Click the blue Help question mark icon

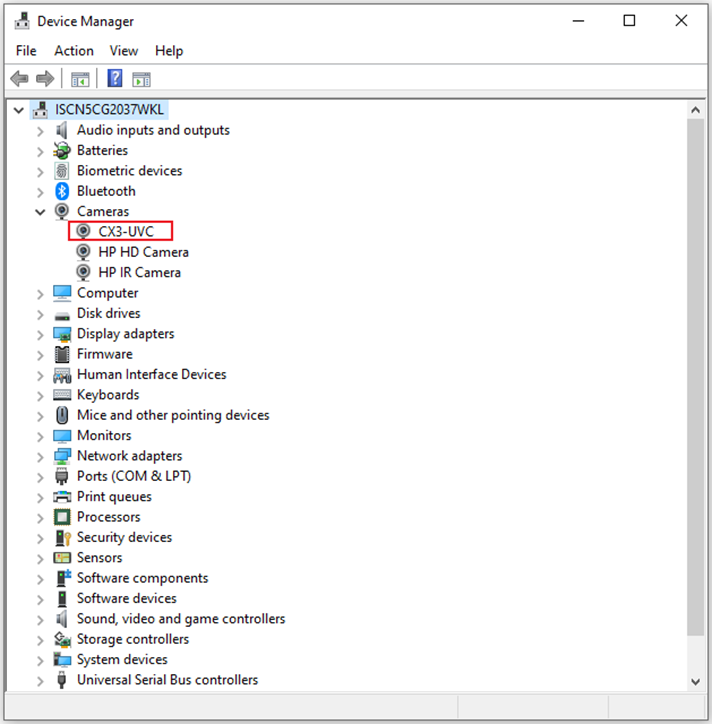115,79
